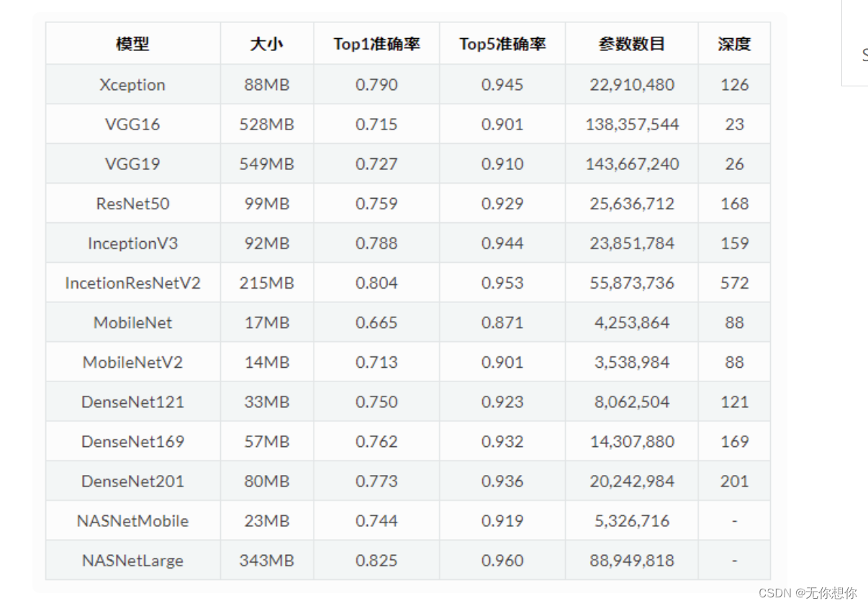Select the DenseNet121 model name cell

click(x=132, y=402)
